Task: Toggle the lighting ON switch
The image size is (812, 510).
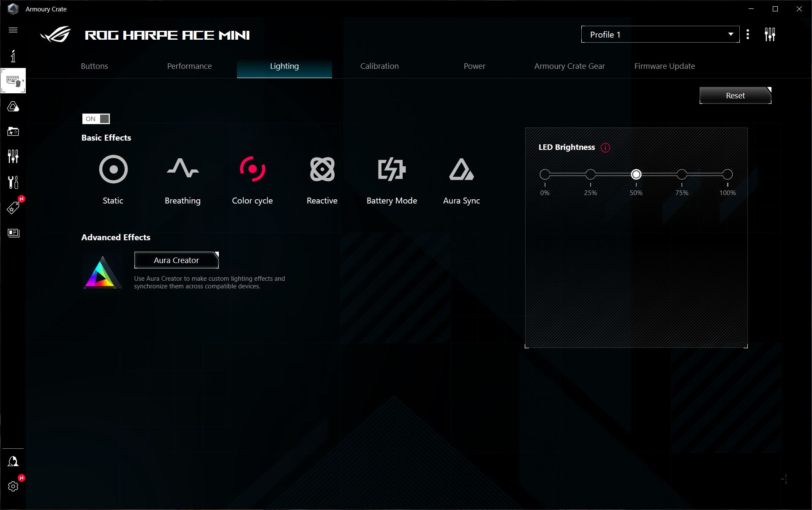Action: [96, 119]
